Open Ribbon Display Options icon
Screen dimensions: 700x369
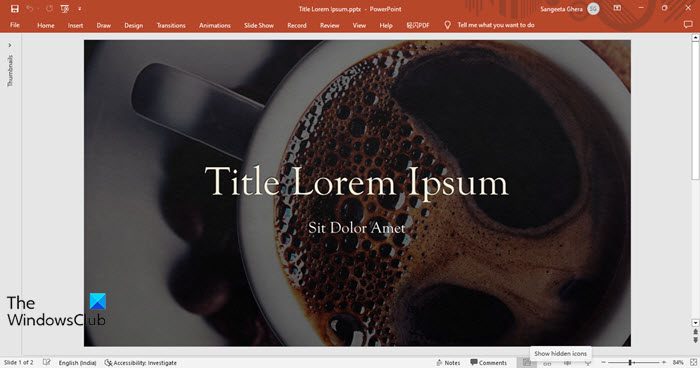617,8
